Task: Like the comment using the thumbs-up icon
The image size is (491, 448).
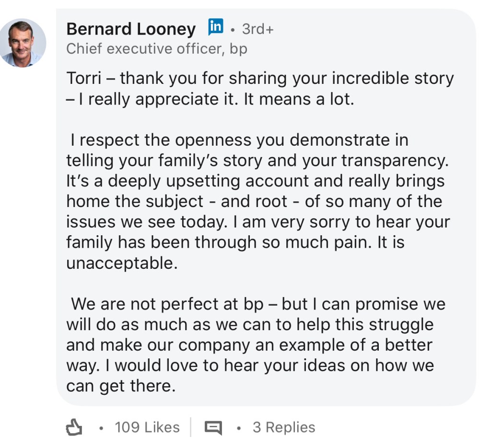Action: pyautogui.click(x=74, y=427)
